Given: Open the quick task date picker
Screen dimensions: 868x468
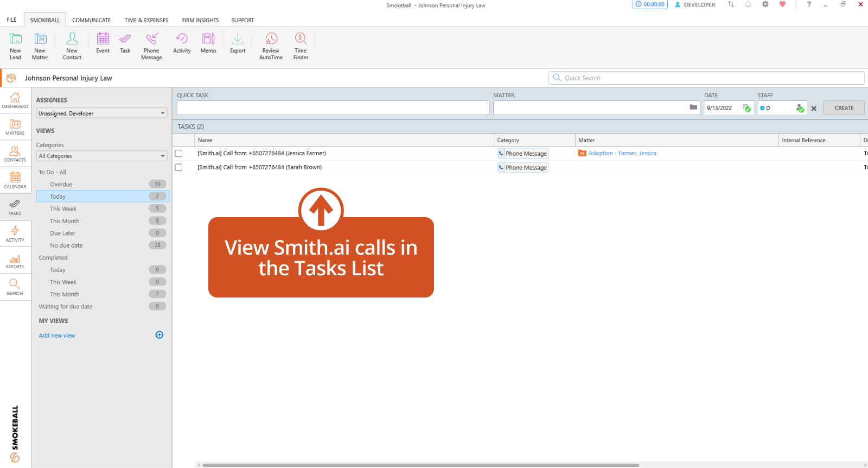Looking at the screenshot, I should [x=747, y=108].
